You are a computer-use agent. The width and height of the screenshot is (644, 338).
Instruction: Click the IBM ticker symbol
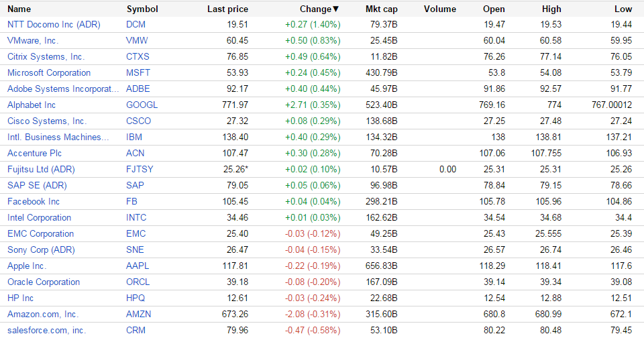(135, 137)
